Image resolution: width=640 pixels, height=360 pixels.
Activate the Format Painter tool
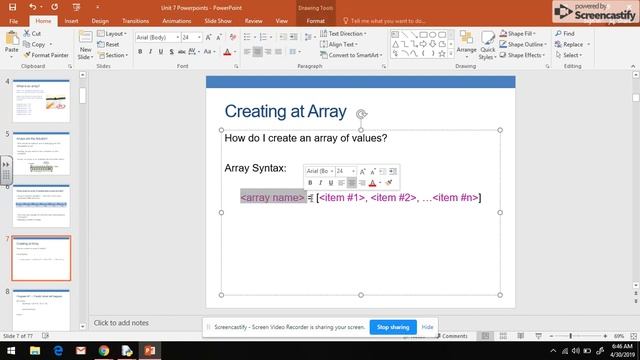[x=46, y=55]
